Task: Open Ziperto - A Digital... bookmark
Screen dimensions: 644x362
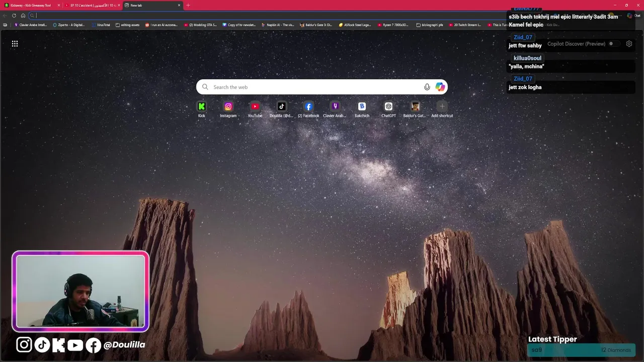Action: (69, 25)
